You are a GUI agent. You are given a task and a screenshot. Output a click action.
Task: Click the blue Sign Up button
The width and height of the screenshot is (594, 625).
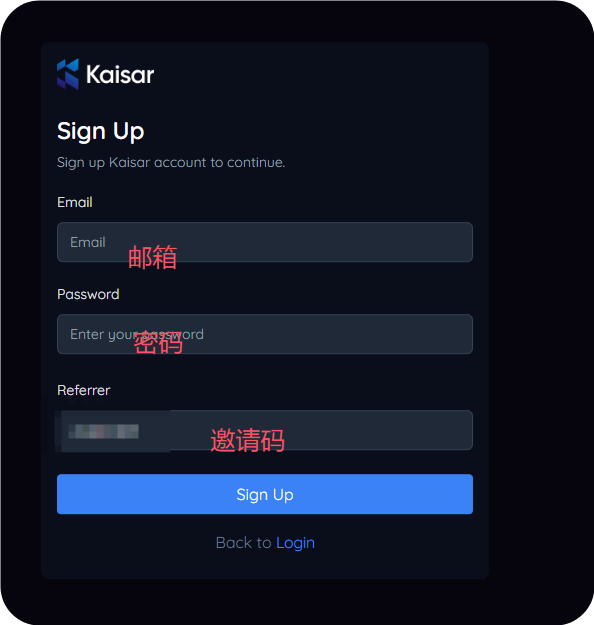click(265, 494)
